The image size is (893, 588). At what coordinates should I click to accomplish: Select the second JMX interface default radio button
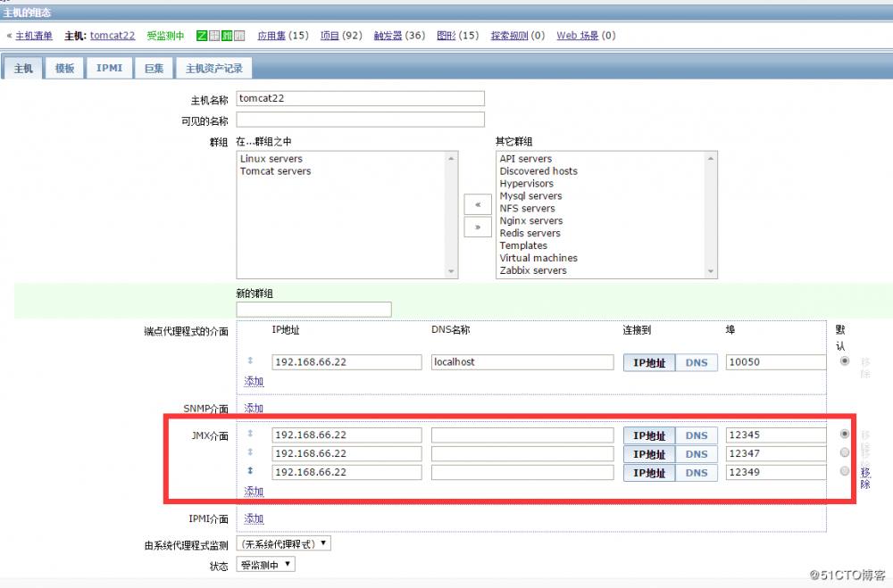pyautogui.click(x=845, y=452)
